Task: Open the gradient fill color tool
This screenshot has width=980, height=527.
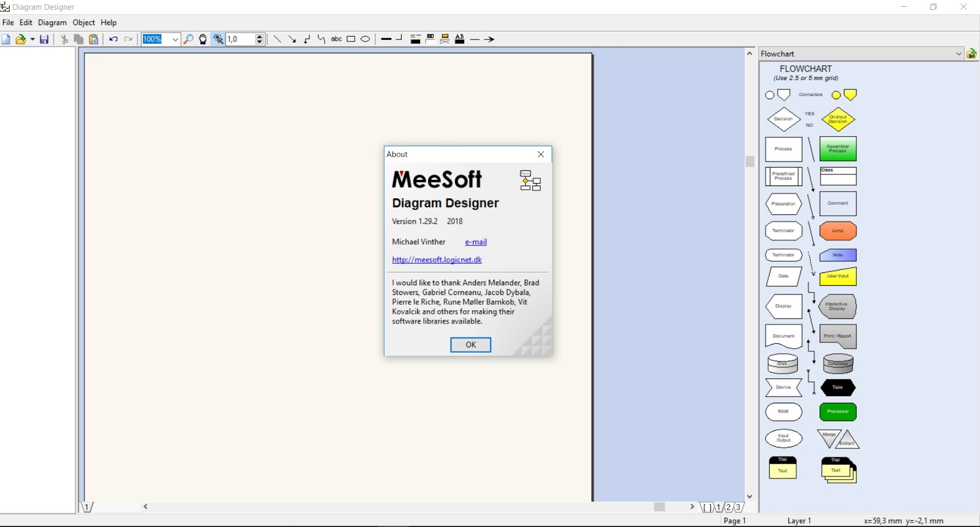Action: 445,39
